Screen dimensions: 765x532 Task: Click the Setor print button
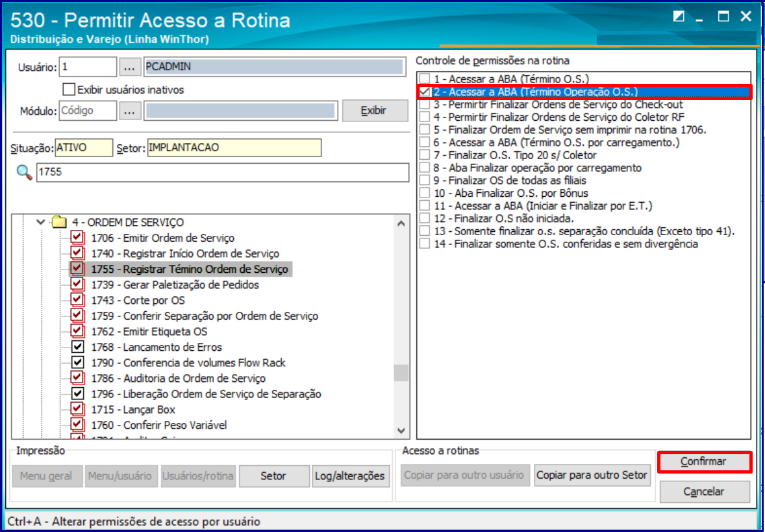(x=273, y=476)
